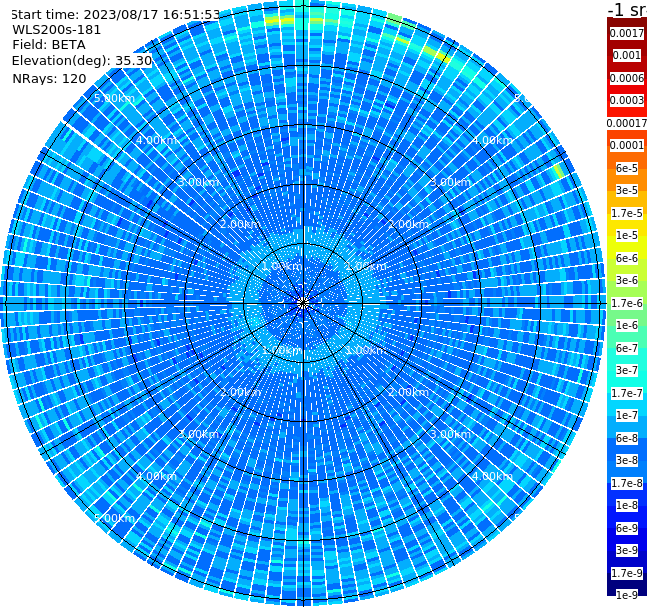Click the colorbar unit title "-1 sr"
647x607 pixels.
pyautogui.click(x=627, y=9)
